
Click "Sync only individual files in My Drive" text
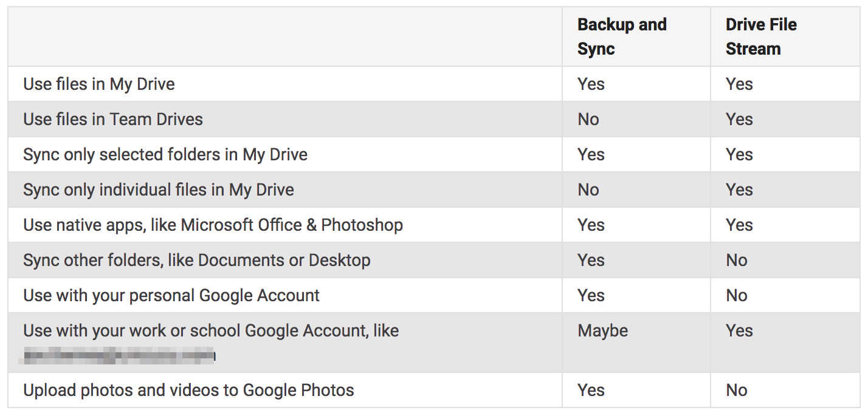point(159,189)
